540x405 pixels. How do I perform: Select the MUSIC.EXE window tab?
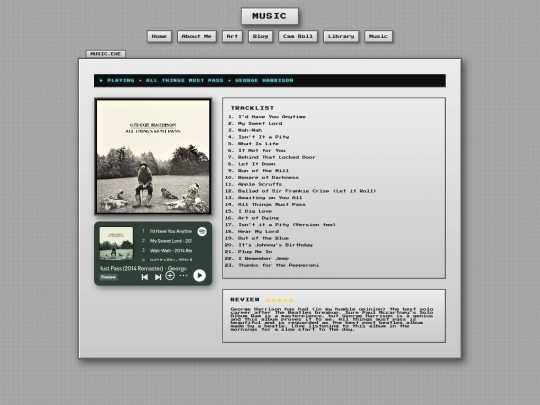coord(105,54)
